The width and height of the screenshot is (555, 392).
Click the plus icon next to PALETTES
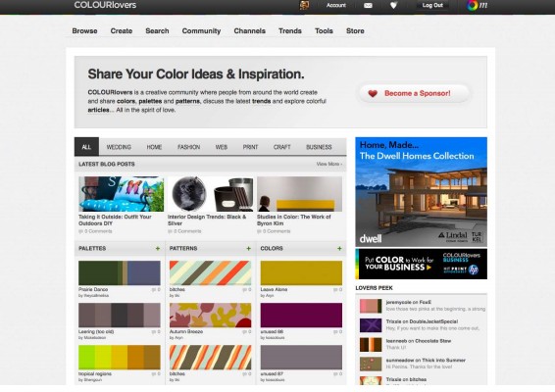pyautogui.click(x=158, y=248)
